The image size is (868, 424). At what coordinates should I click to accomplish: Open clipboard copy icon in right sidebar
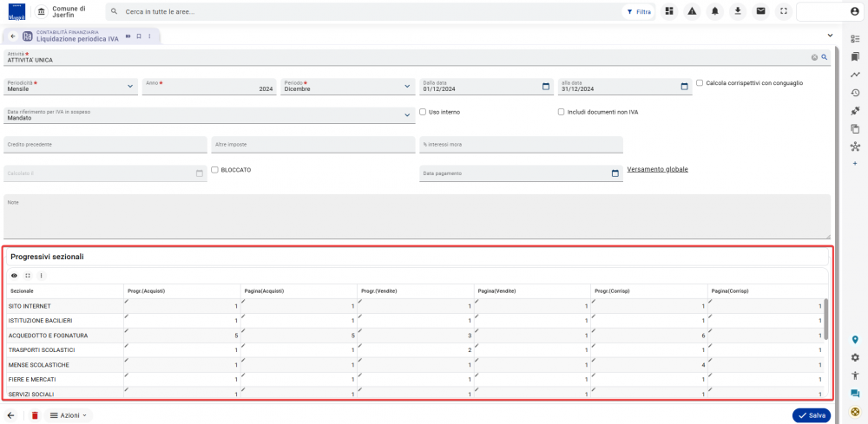coord(855,129)
